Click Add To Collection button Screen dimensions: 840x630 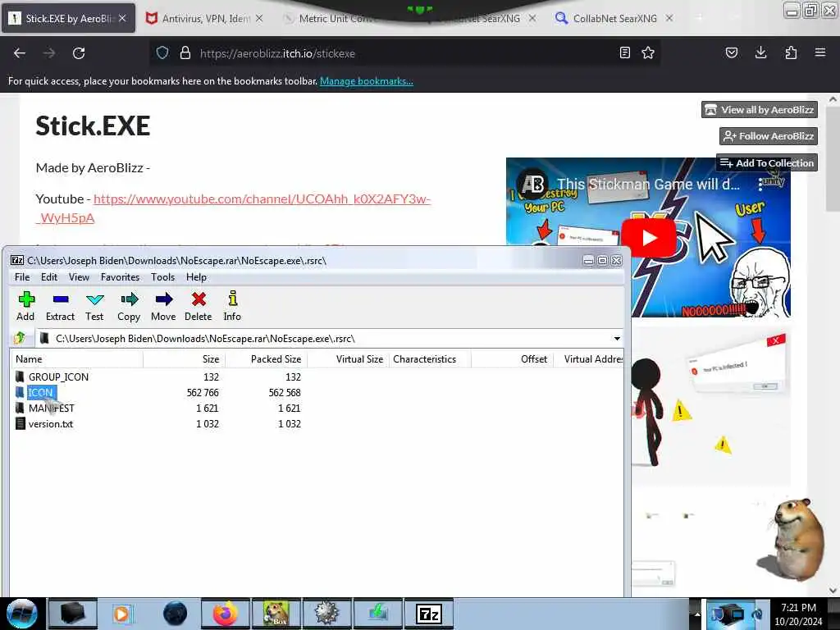(x=767, y=163)
